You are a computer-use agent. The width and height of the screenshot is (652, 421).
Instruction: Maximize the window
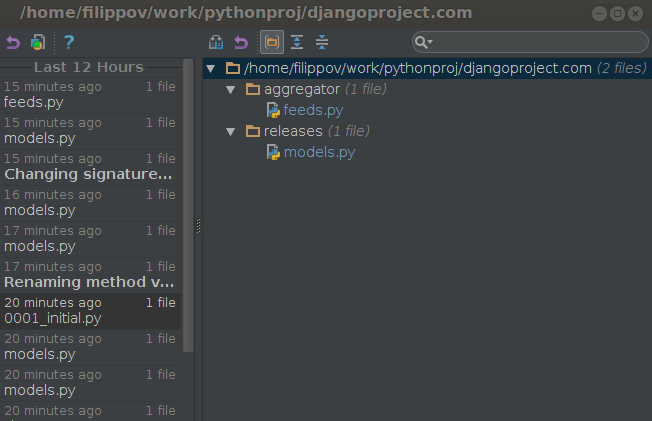click(x=617, y=14)
